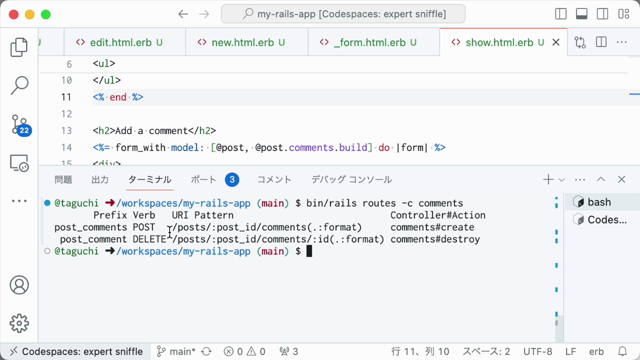The image size is (640, 360).
Task: Split the editor to the right
Action: [601, 42]
